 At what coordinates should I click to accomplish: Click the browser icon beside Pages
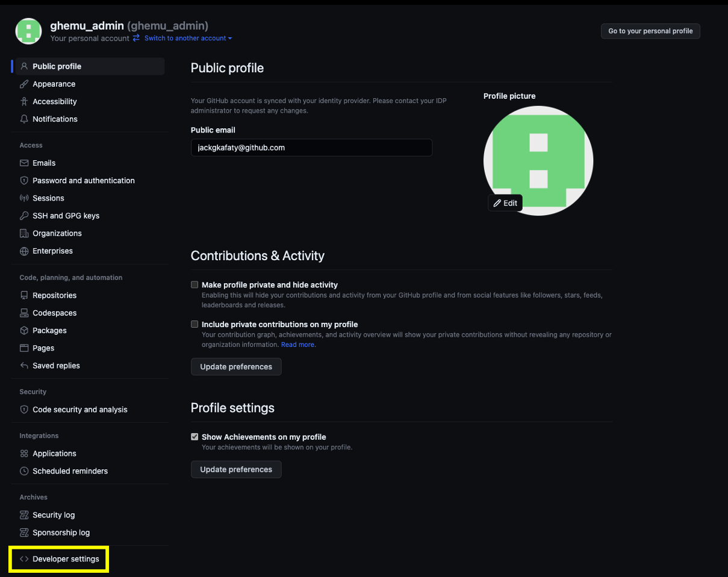coord(24,348)
